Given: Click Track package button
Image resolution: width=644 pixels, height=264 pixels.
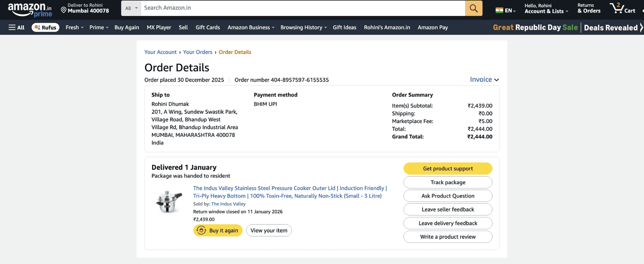Looking at the screenshot, I should (448, 182).
